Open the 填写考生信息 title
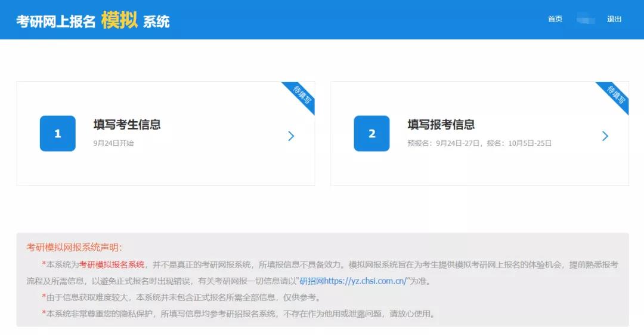Screen dimensions: 644x335 coord(127,125)
